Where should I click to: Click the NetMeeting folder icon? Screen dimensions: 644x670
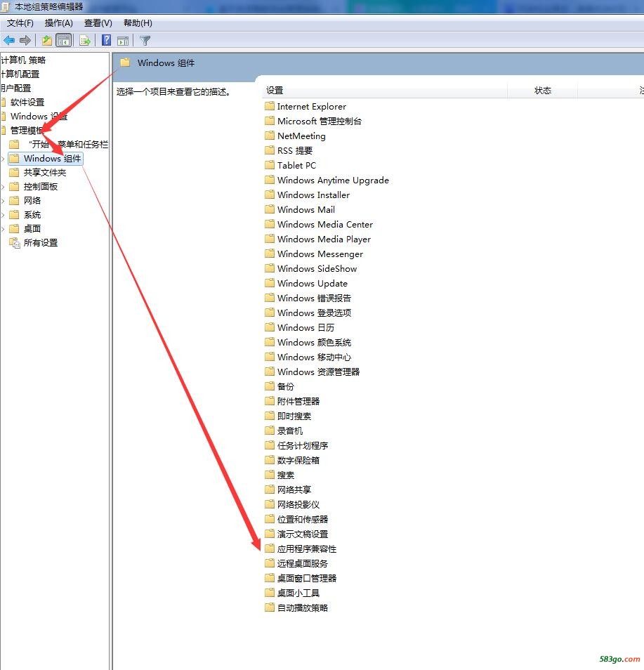[270, 136]
